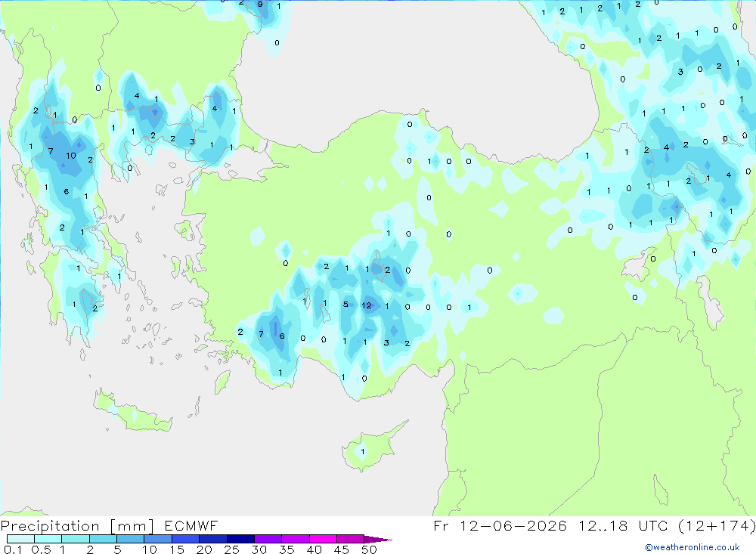Click the map value '12' over southern Turkey

(367, 305)
